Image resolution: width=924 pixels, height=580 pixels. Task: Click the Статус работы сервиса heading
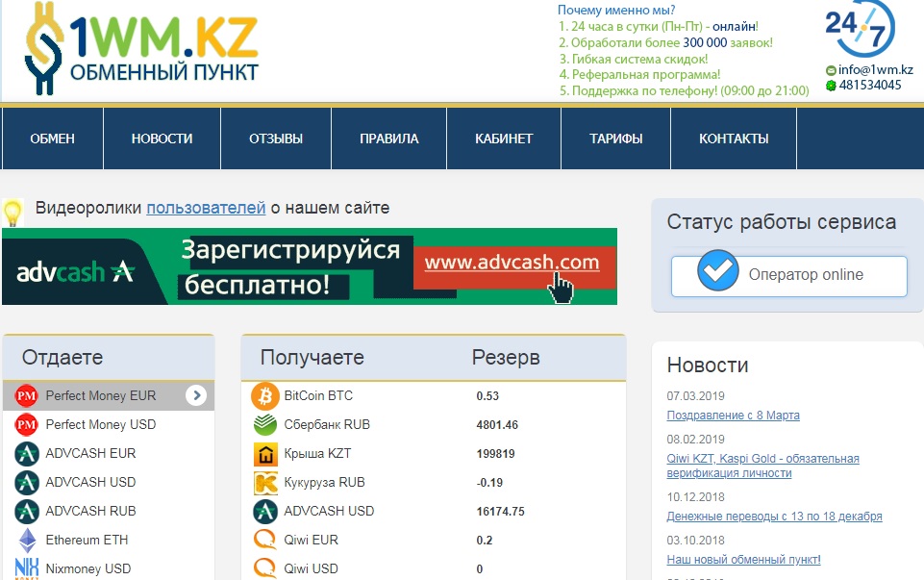(x=782, y=221)
